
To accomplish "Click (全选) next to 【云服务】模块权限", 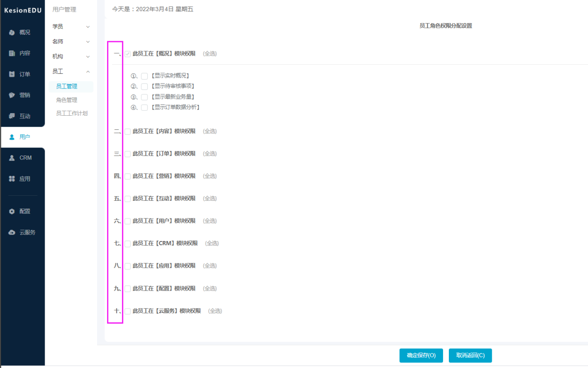I will pyautogui.click(x=215, y=311).
